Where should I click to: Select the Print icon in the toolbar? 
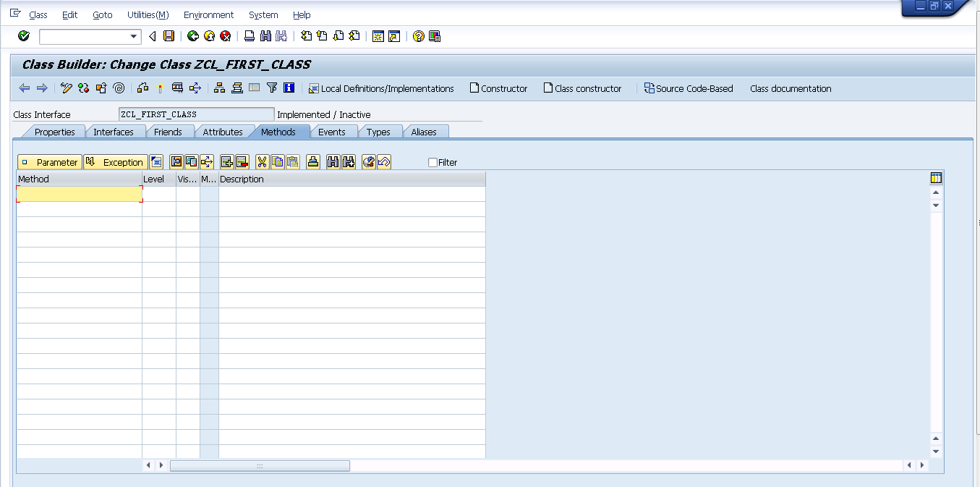click(251, 36)
